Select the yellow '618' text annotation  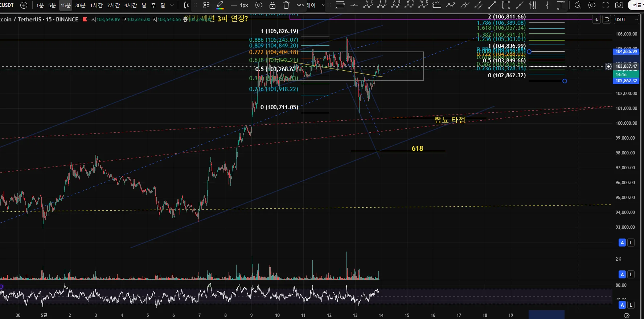417,148
